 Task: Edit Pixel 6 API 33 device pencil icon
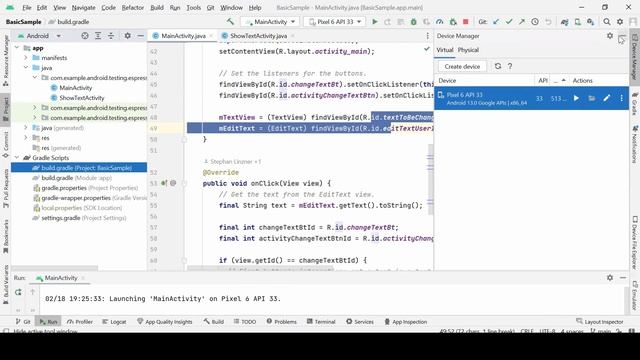(x=607, y=98)
